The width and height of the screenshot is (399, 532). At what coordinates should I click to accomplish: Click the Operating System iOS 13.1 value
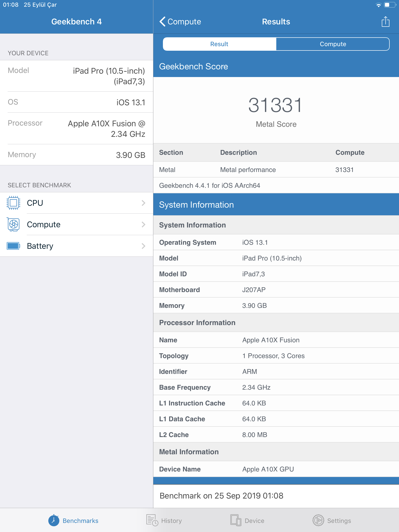(255, 242)
